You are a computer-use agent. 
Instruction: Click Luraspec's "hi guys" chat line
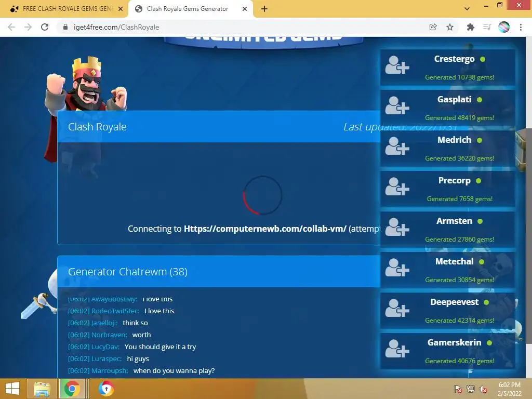(109, 358)
